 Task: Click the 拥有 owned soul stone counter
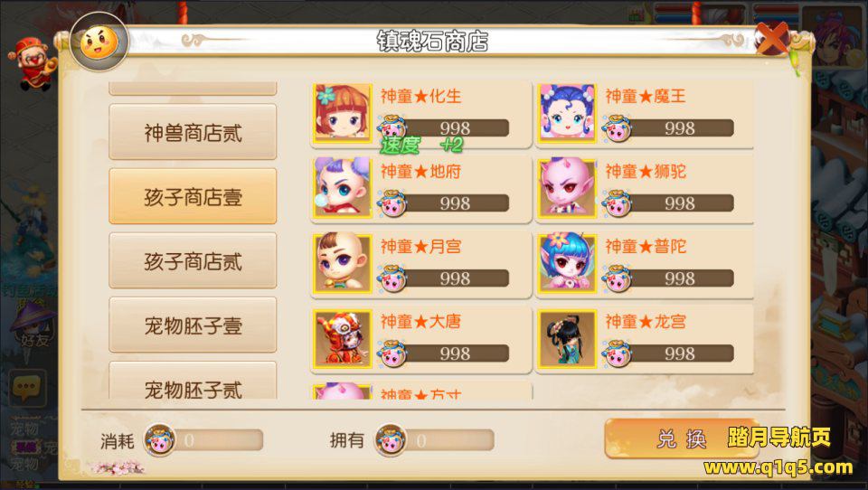pyautogui.click(x=435, y=440)
